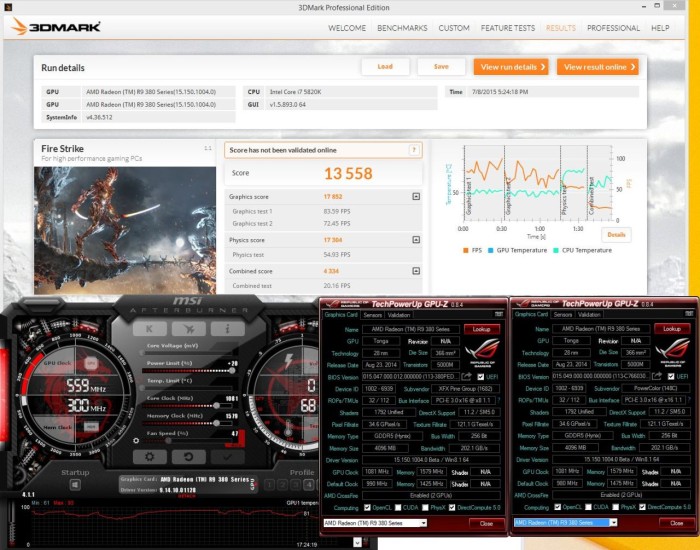Toggle UEFI checkbox in the PowerColor GPU-Z window
The image size is (700, 550).
point(671,376)
